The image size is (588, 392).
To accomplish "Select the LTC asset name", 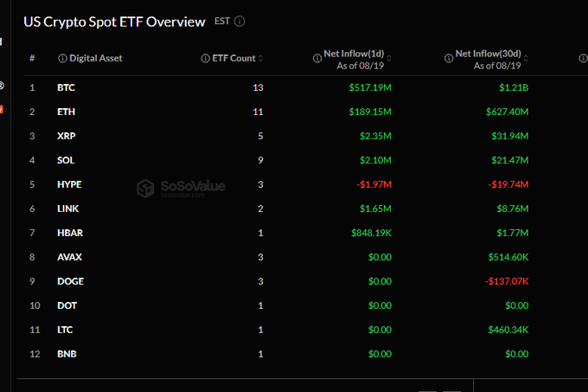I will [x=65, y=330].
